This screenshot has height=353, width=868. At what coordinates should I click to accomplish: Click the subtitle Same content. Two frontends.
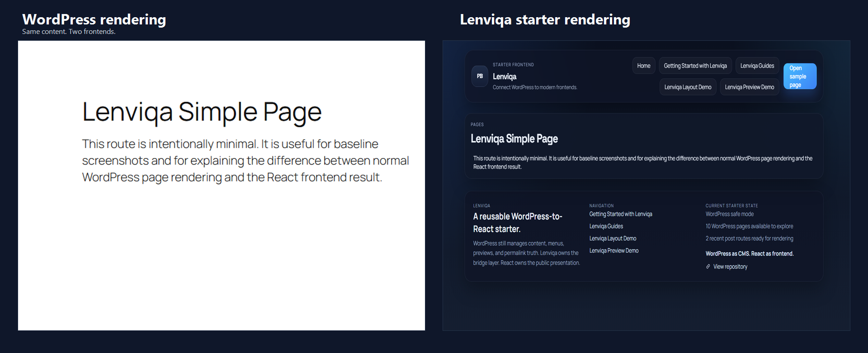click(x=69, y=32)
